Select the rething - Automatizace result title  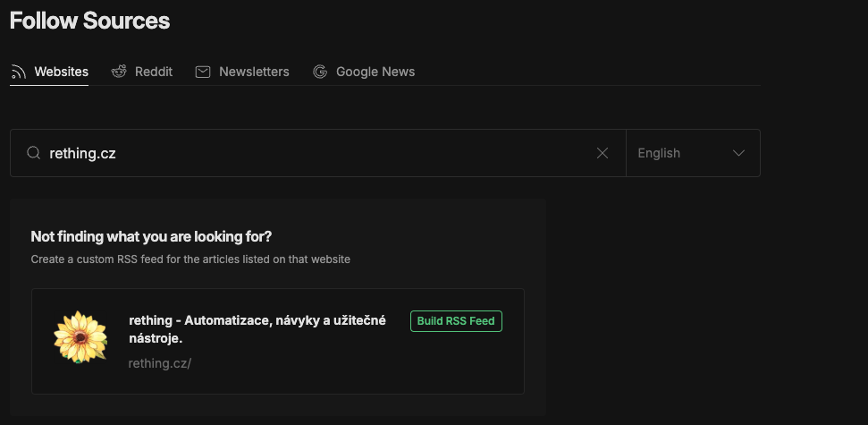coord(257,329)
